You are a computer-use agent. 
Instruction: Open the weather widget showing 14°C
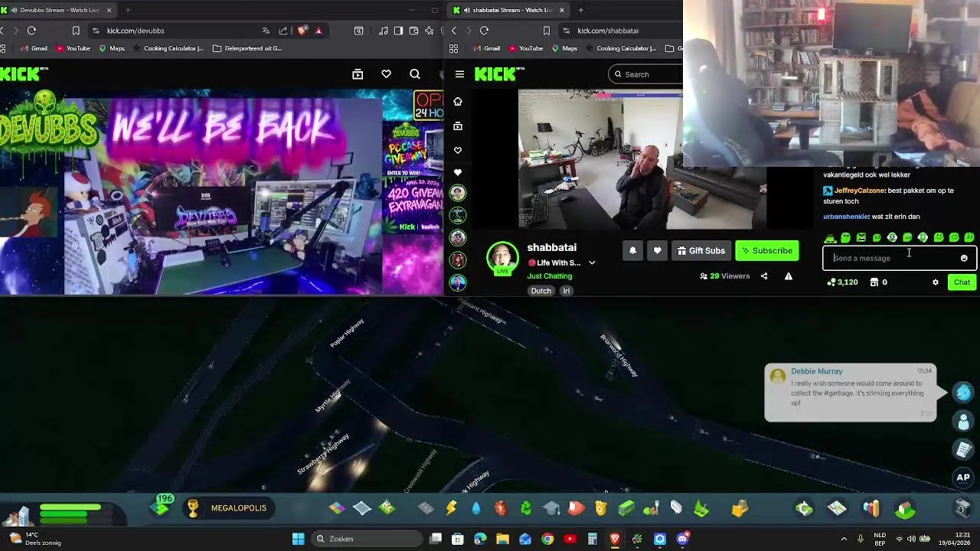(x=34, y=539)
